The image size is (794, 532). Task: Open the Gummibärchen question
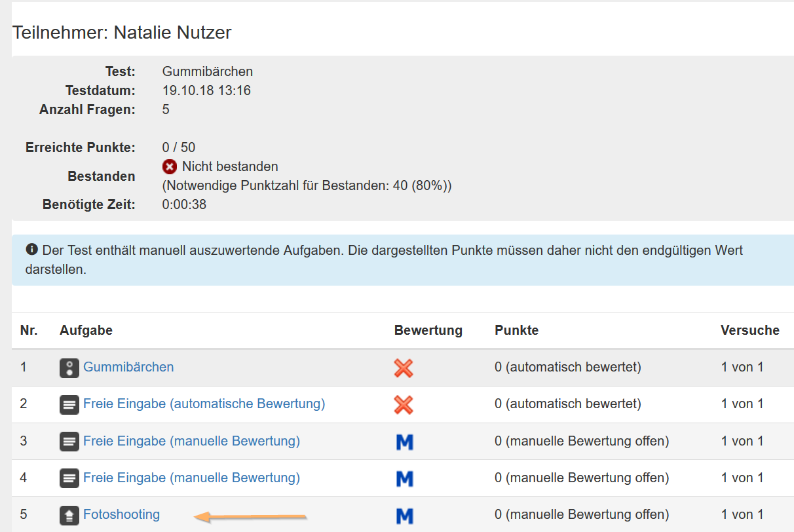pyautogui.click(x=129, y=367)
